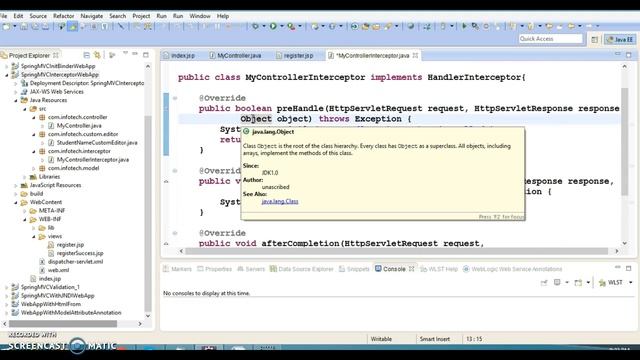The image size is (640, 360).
Task: Open the Debug button dropdown arrow
Action: coord(264,27)
